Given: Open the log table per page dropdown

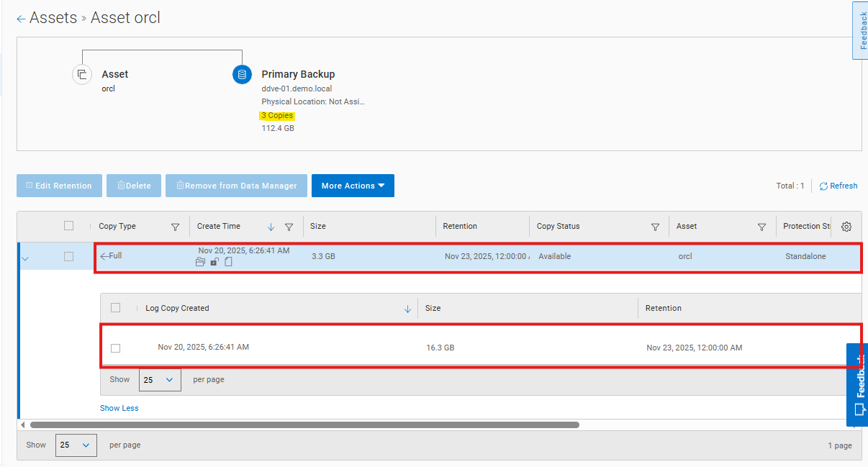Looking at the screenshot, I should click(160, 379).
